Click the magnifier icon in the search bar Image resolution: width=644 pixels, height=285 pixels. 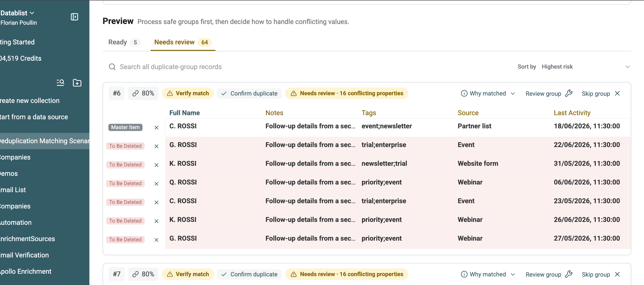click(112, 67)
